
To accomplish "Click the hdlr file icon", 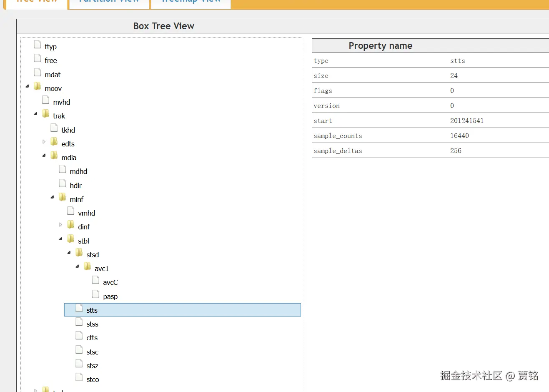I will tap(63, 183).
